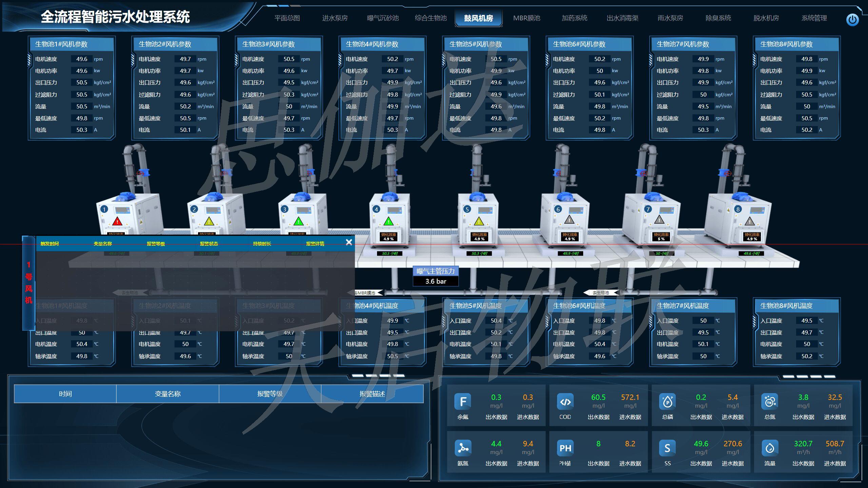The width and height of the screenshot is (868, 488).
Task: Click the 生物池5#风机温度 panel title
Action: click(476, 306)
